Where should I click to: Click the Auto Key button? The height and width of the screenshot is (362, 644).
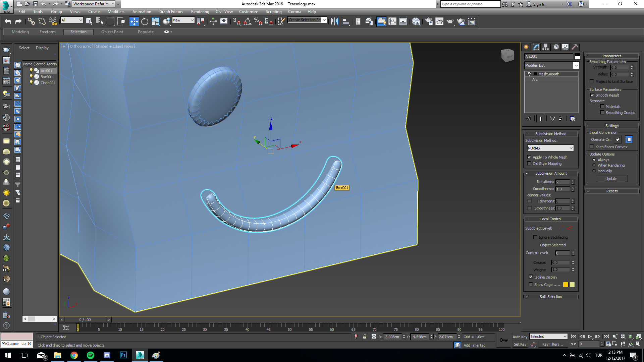(520, 337)
